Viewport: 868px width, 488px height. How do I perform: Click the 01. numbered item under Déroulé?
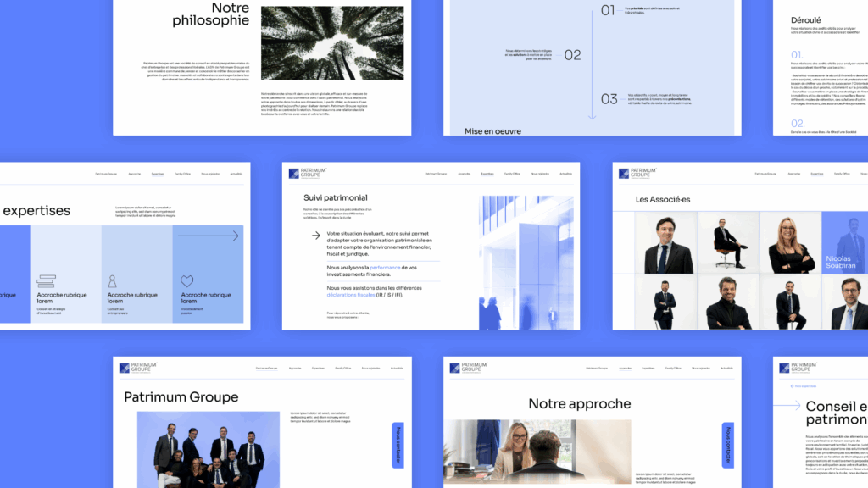point(797,55)
